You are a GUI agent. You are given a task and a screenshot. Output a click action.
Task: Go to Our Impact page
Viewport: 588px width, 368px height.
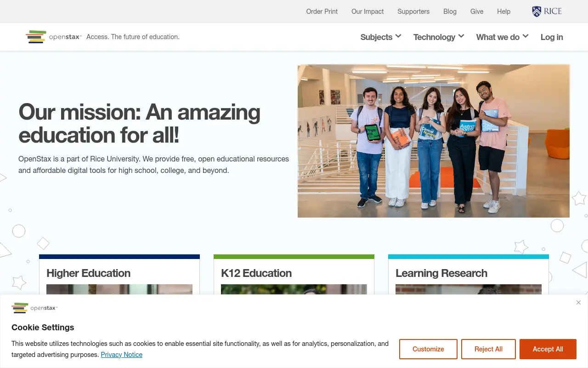click(x=367, y=11)
